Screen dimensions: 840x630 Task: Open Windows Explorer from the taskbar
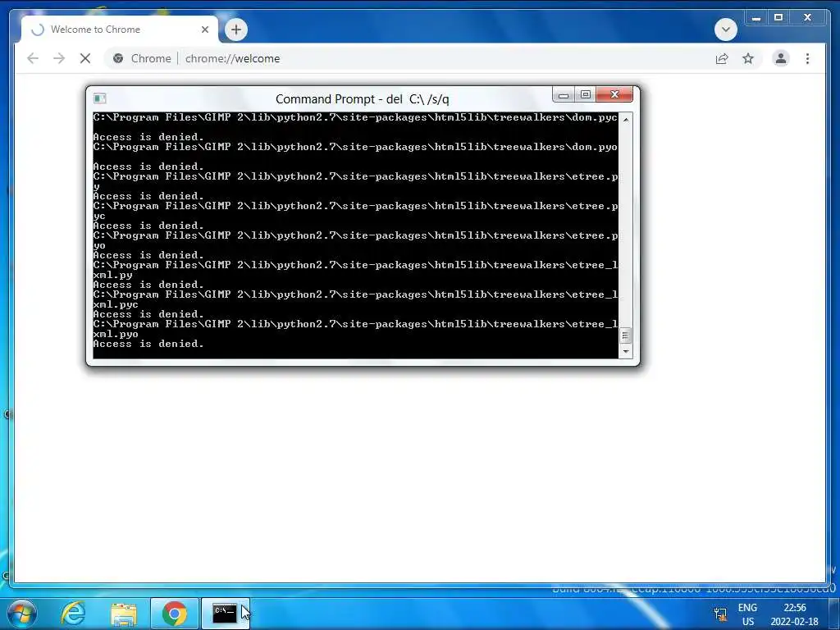pyautogui.click(x=124, y=614)
